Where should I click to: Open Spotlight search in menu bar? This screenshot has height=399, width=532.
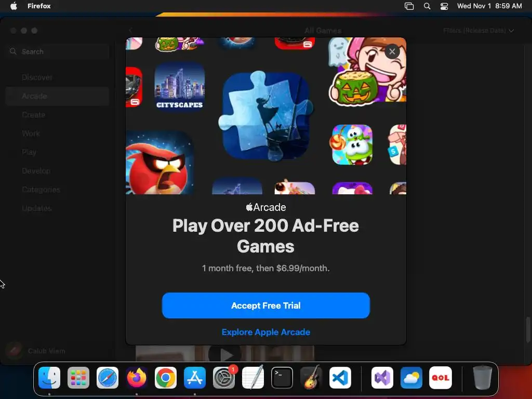pyautogui.click(x=427, y=6)
